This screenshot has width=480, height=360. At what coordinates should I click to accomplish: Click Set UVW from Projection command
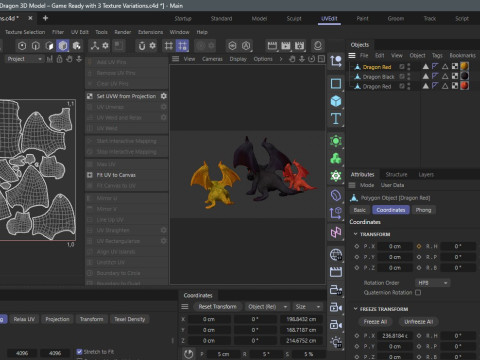point(126,96)
